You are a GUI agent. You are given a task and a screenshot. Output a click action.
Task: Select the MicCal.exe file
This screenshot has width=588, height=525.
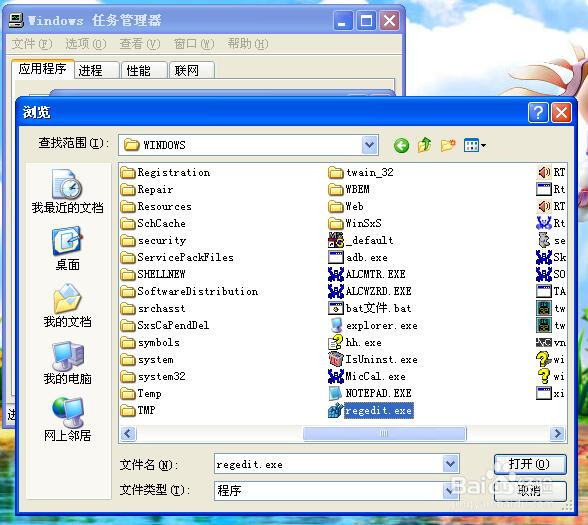pos(367,376)
